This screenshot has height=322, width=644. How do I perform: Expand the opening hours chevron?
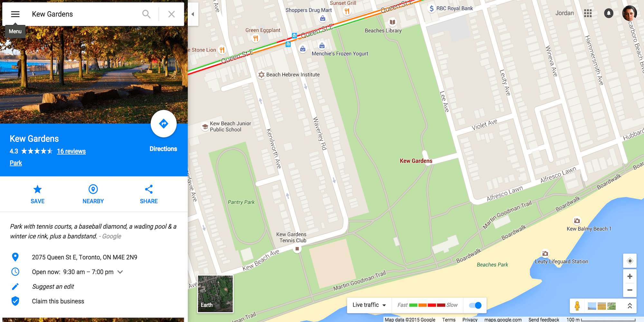120,272
